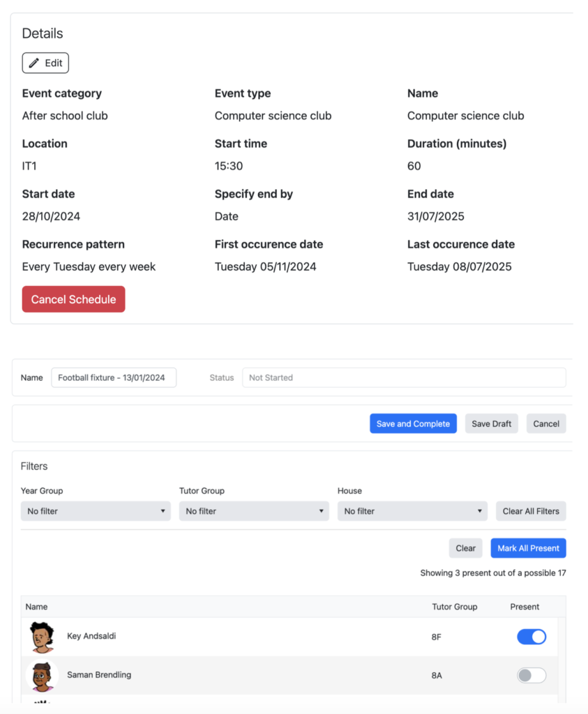Click Save and Complete button
588x714 pixels.
[x=413, y=424]
